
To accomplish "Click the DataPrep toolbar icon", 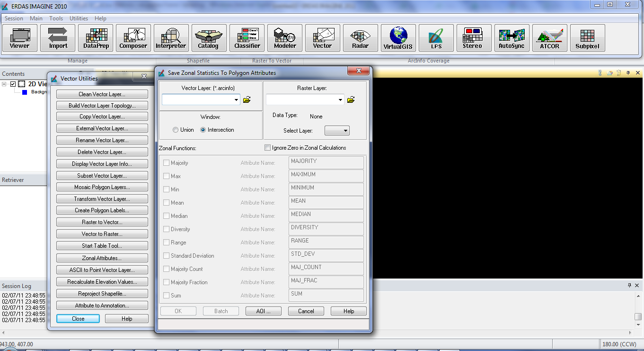I will click(96, 38).
